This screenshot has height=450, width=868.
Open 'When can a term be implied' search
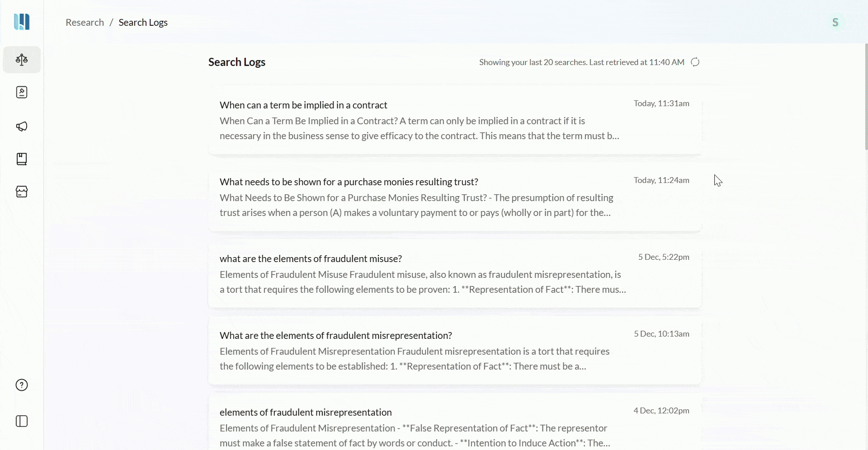[303, 105]
